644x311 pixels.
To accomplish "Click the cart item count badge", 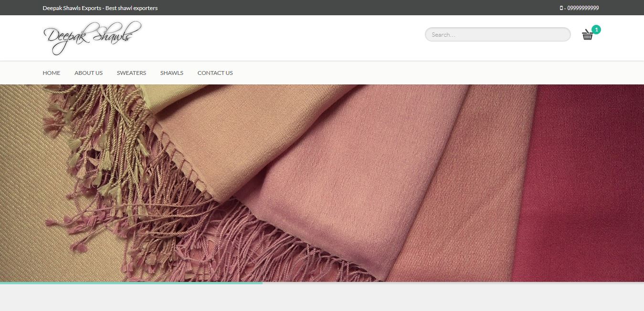I will click(x=596, y=30).
